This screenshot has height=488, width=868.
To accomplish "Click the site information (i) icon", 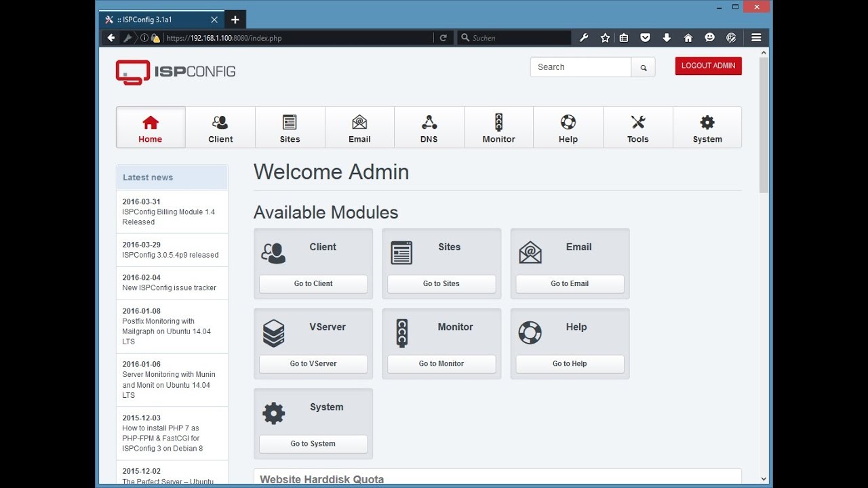I will tap(144, 38).
